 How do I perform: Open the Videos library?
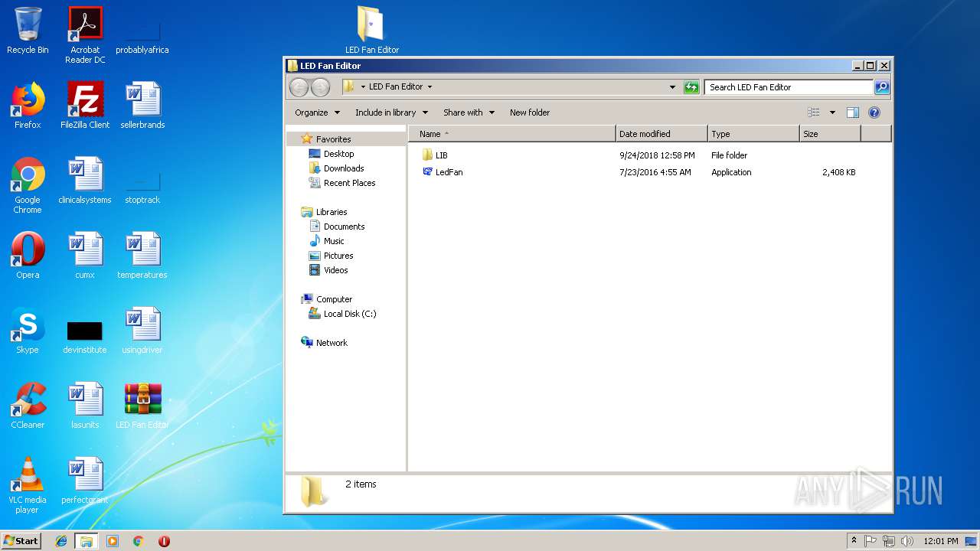(x=335, y=270)
